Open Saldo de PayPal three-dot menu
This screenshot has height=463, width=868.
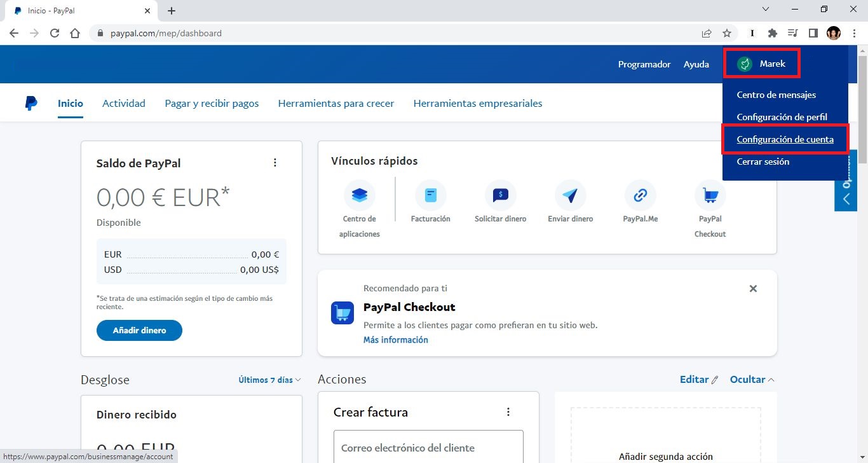(275, 163)
